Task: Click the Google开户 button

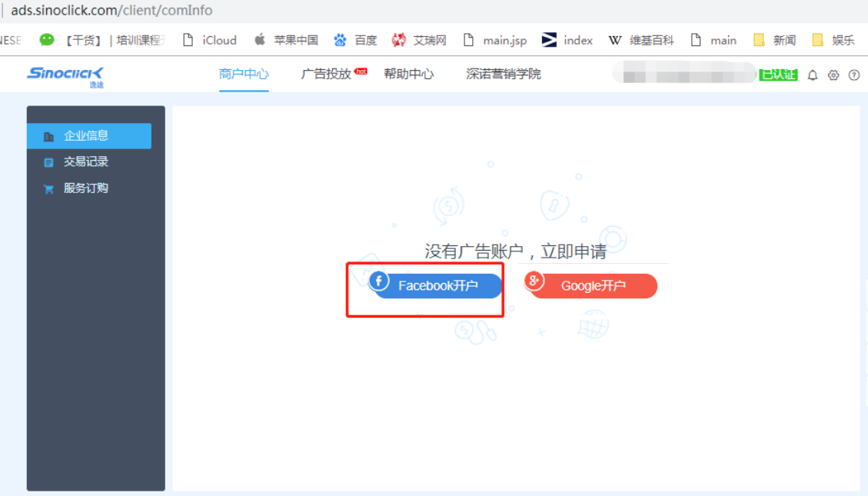Action: coord(591,285)
